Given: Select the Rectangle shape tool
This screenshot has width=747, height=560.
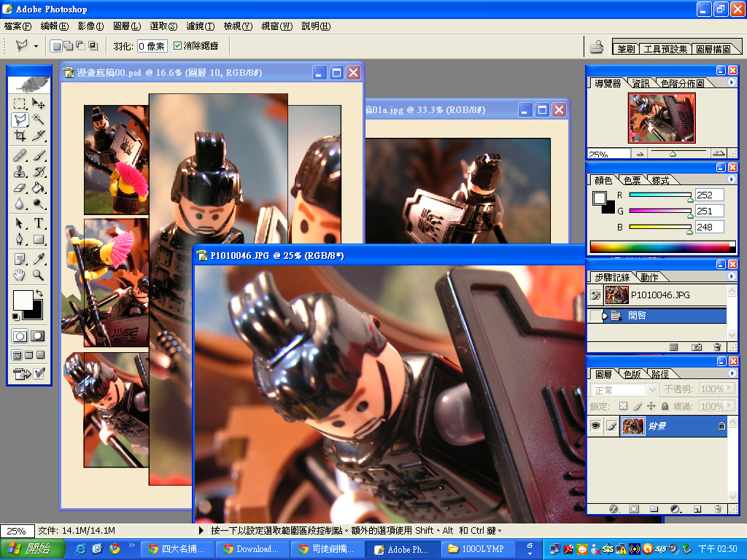Looking at the screenshot, I should 38,239.
